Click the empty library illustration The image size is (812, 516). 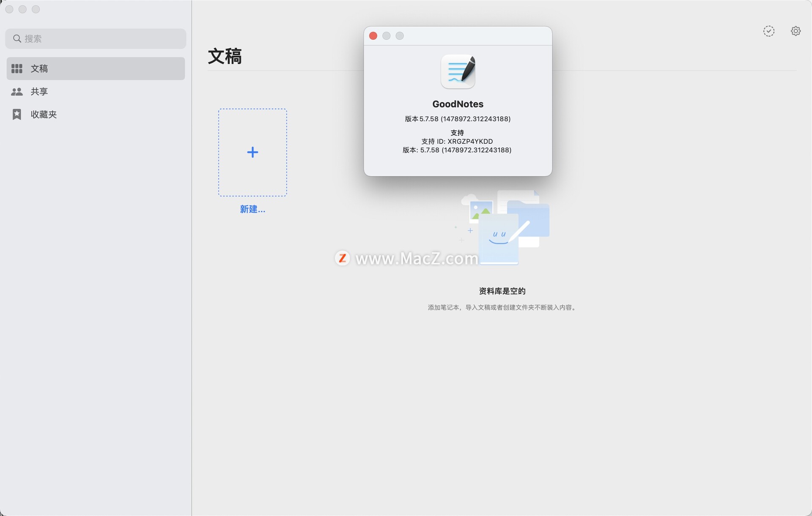502,227
